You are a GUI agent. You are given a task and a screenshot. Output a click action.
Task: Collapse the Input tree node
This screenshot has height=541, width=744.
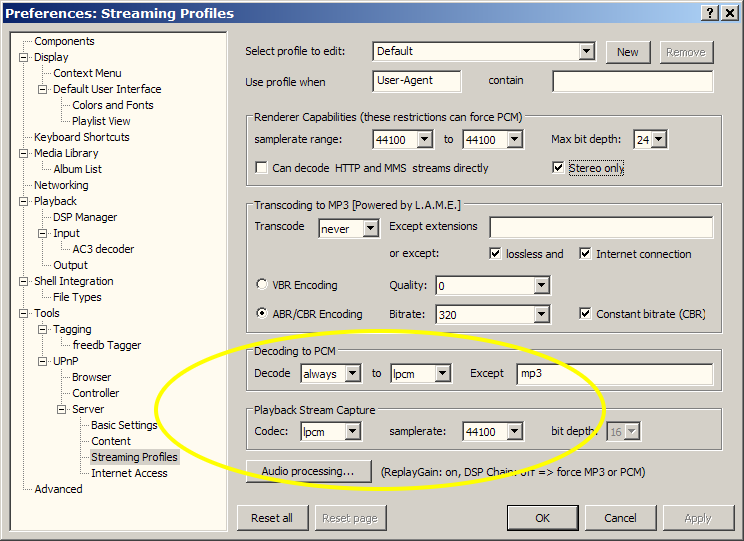point(42,233)
